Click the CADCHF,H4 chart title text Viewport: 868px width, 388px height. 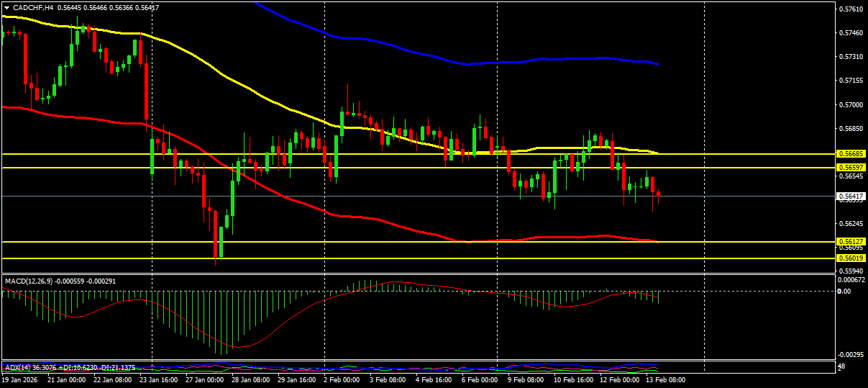(33, 7)
